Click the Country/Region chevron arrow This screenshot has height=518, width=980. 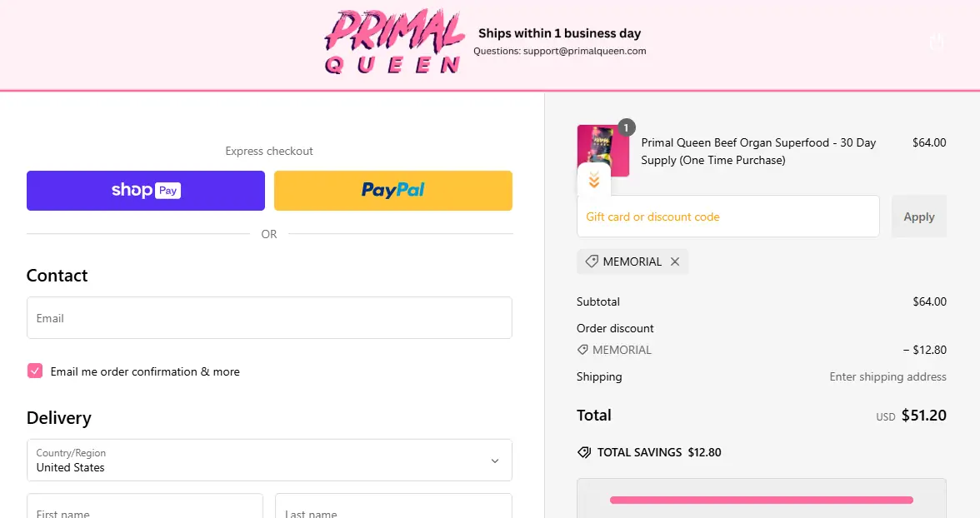click(x=494, y=461)
